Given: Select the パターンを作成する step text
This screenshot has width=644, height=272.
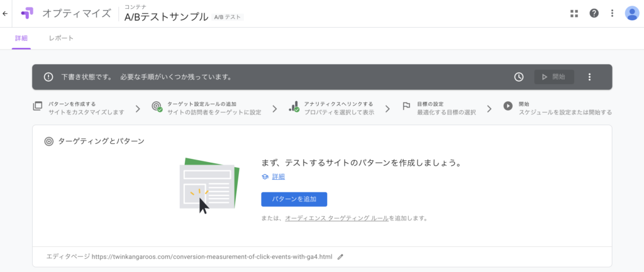Looking at the screenshot, I should click(x=72, y=104).
